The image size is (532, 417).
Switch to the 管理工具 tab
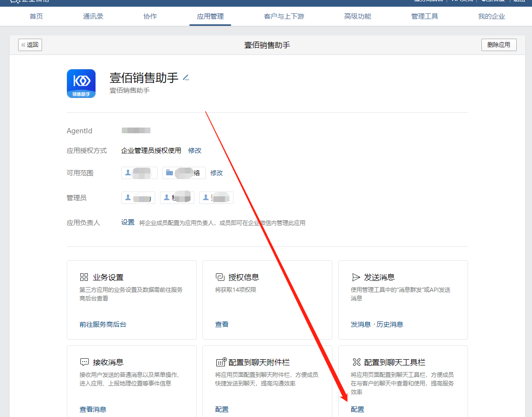point(425,16)
